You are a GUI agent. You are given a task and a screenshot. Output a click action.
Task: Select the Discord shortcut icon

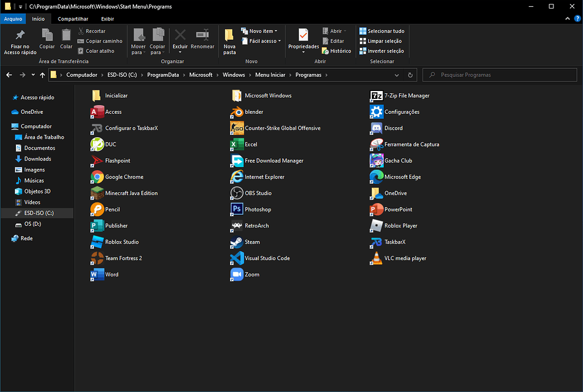[x=376, y=128]
